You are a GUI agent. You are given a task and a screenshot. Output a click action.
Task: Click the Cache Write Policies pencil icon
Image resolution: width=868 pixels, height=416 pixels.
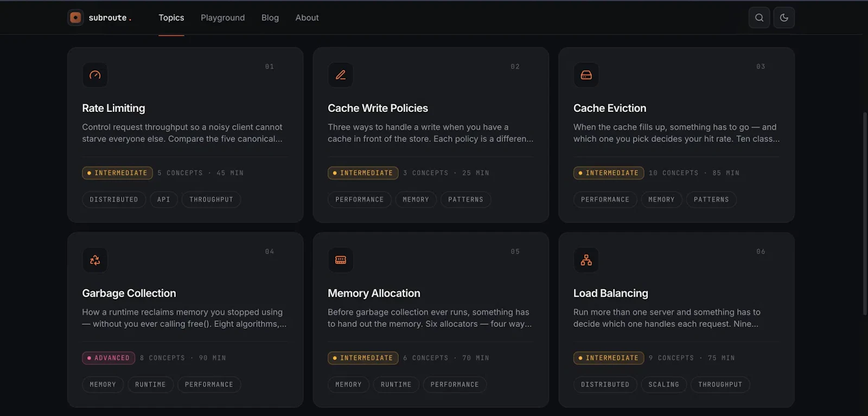(x=341, y=75)
